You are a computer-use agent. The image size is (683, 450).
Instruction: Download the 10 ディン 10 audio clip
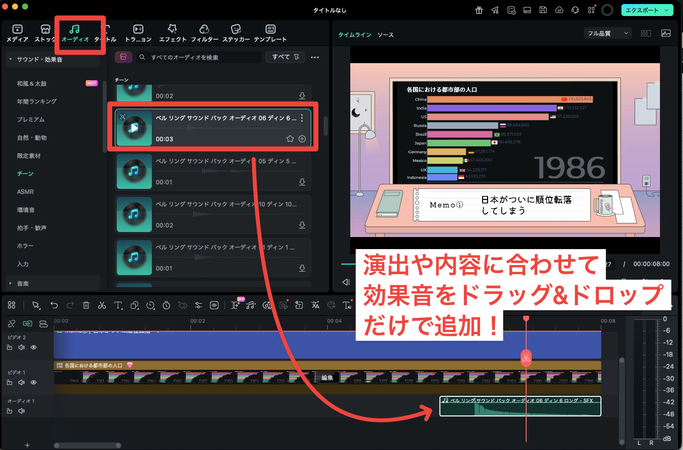[302, 225]
